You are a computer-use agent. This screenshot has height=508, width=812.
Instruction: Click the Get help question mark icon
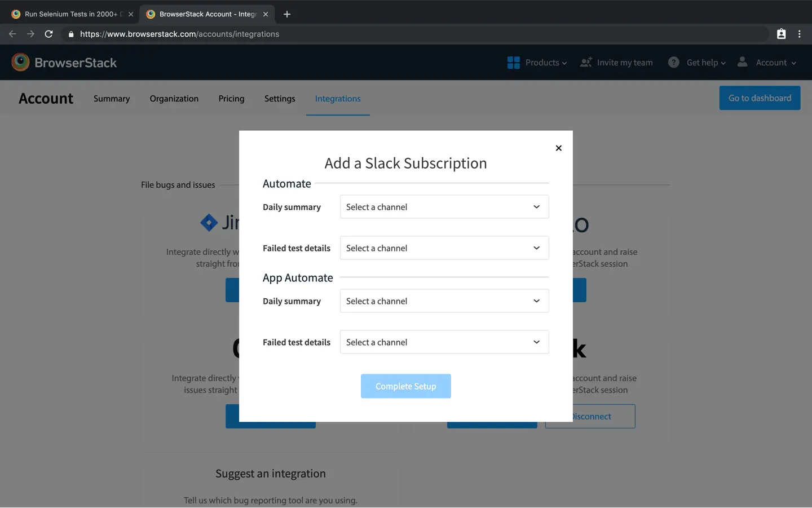coord(673,63)
